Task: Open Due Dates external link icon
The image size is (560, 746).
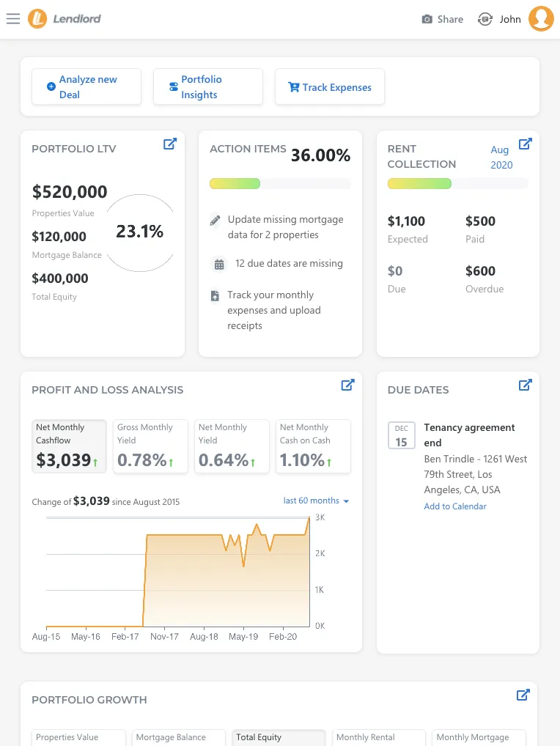Action: coord(526,385)
